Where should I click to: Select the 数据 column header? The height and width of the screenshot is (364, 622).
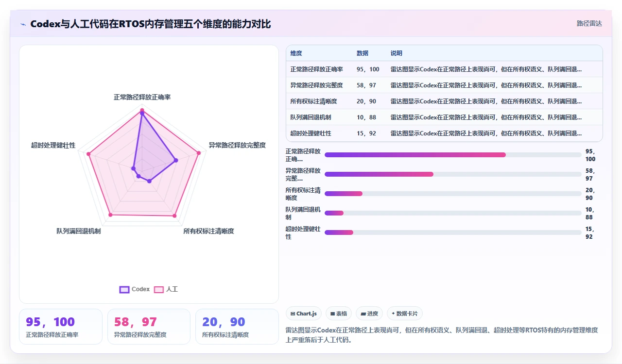click(363, 53)
